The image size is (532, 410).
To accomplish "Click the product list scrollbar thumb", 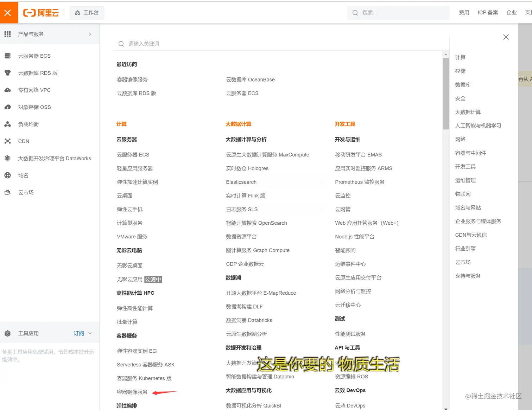I will click(446, 93).
